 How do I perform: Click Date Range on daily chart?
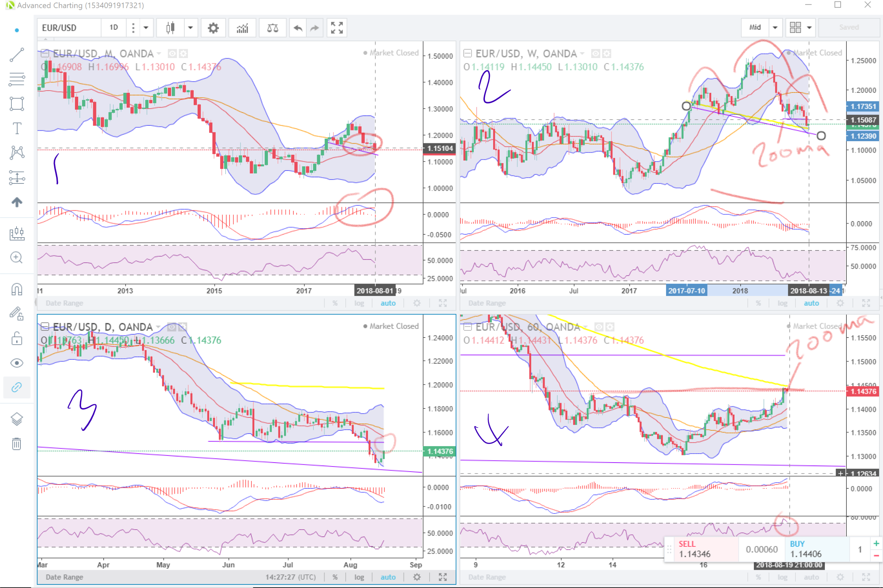click(x=64, y=577)
